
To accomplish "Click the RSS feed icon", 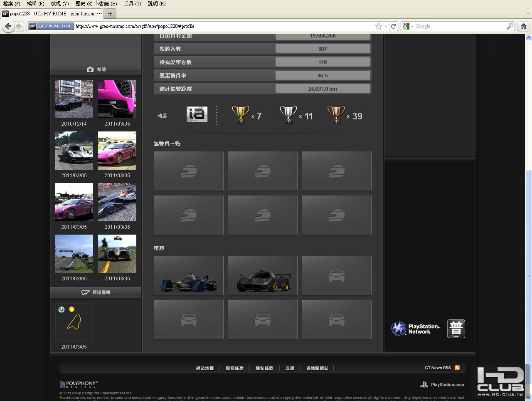I will 457,368.
